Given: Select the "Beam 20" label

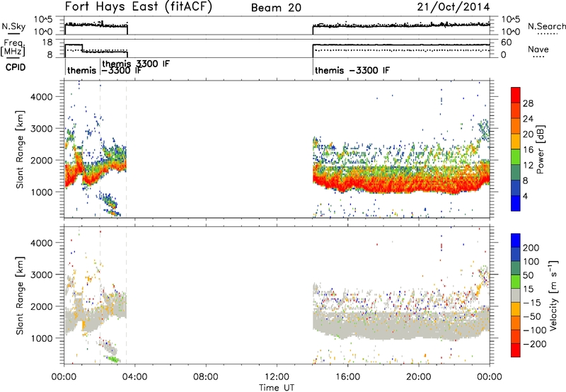Looking at the screenshot, I should pos(276,8).
